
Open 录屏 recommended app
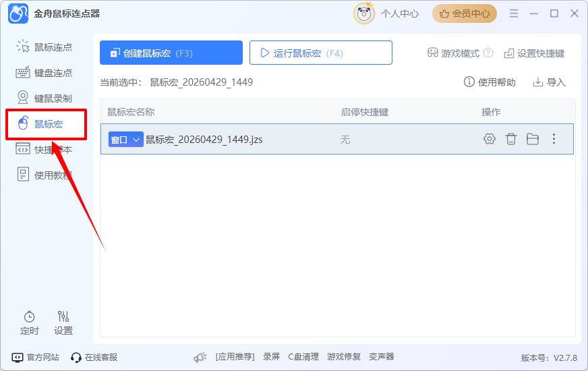tap(271, 357)
